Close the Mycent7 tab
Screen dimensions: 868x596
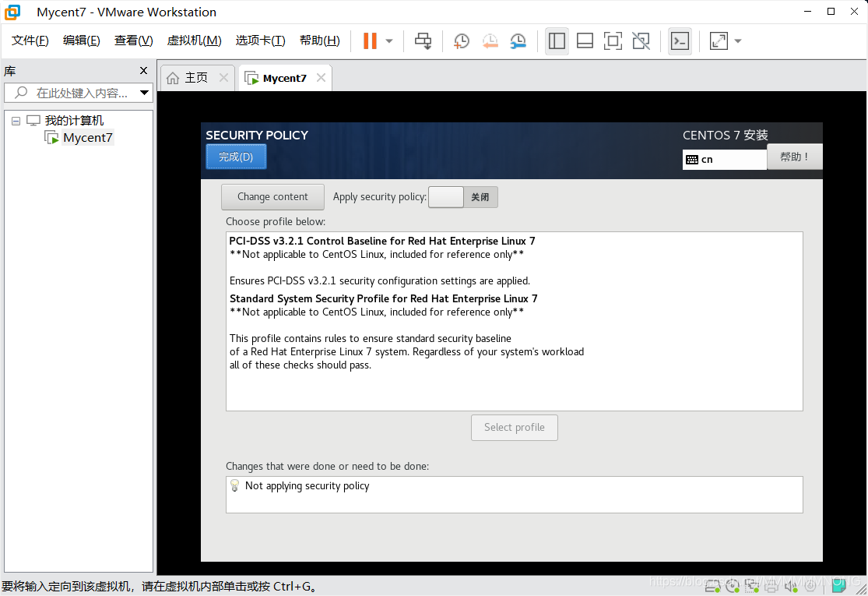pos(321,78)
